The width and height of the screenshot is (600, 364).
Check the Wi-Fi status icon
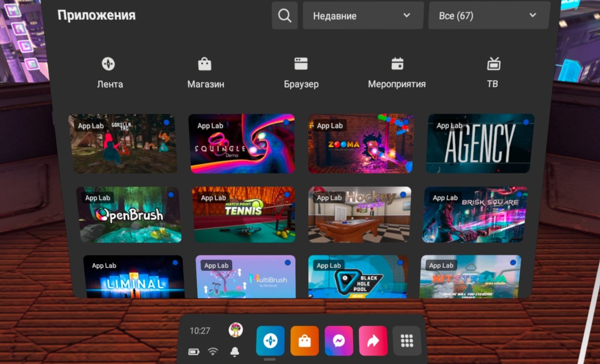point(213,352)
